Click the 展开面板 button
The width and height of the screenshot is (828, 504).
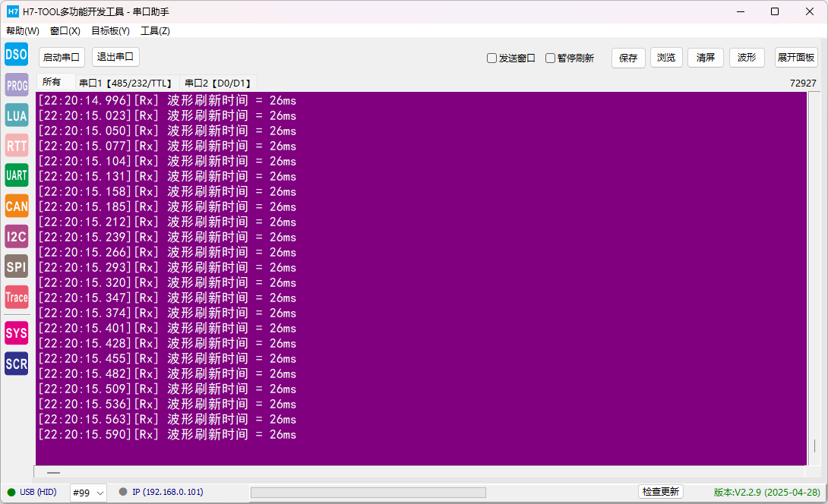[796, 57]
